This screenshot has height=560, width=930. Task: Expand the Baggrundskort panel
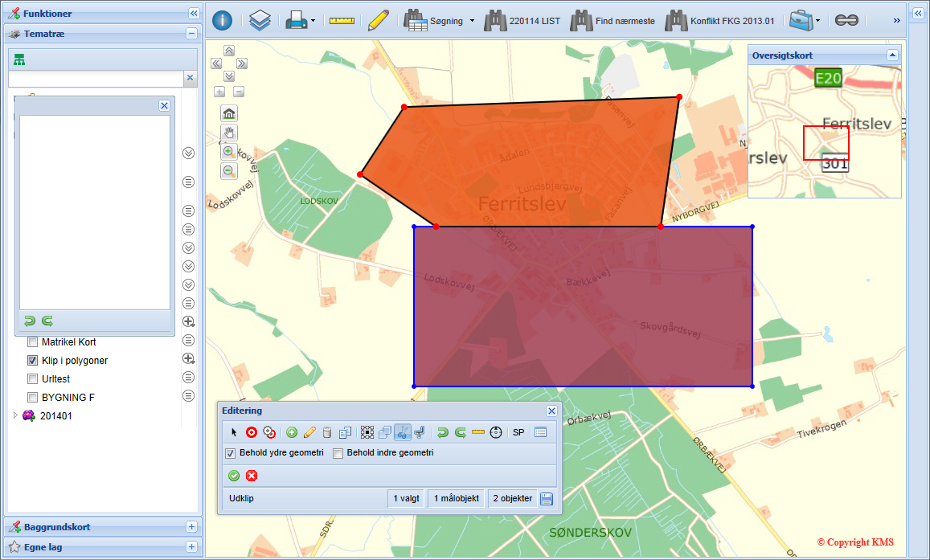coord(191,527)
